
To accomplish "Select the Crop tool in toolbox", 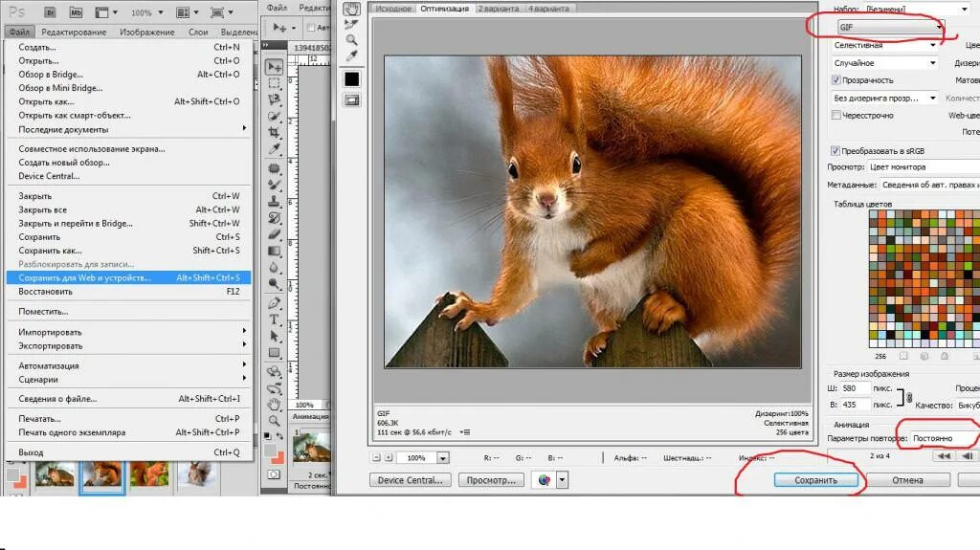I will (274, 133).
